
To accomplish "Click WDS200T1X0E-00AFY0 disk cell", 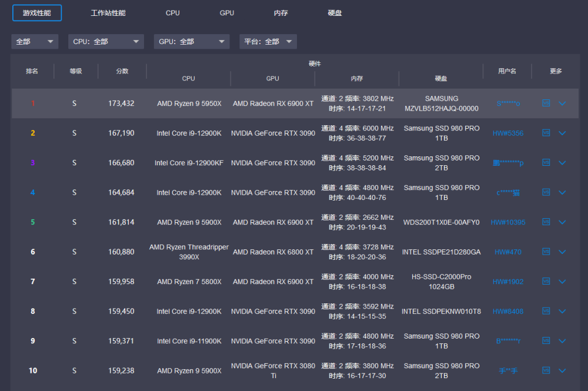I will click(x=442, y=222).
